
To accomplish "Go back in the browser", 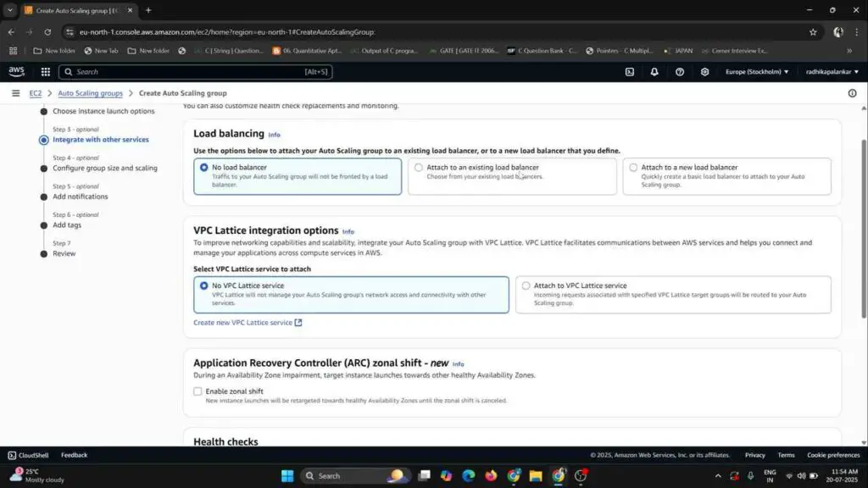I will pos(12,32).
